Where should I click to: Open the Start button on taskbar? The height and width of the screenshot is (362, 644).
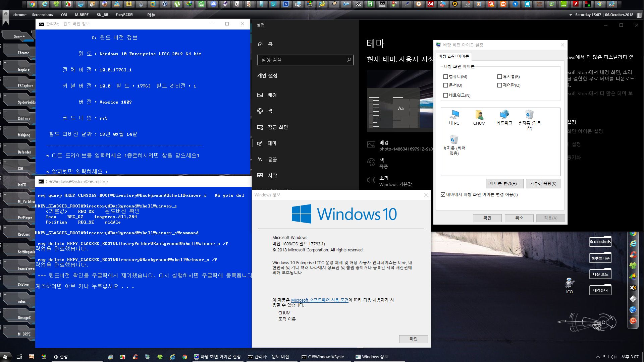point(6,357)
